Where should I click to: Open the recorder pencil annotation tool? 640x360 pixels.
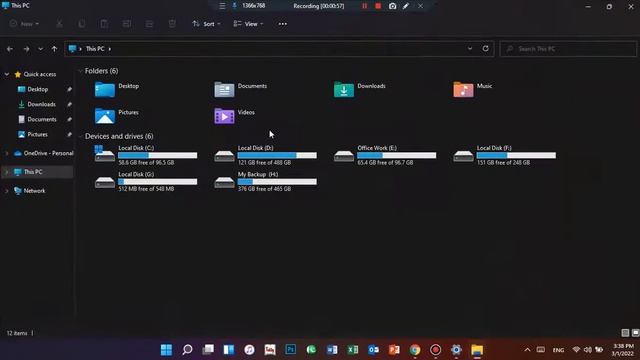(x=406, y=6)
